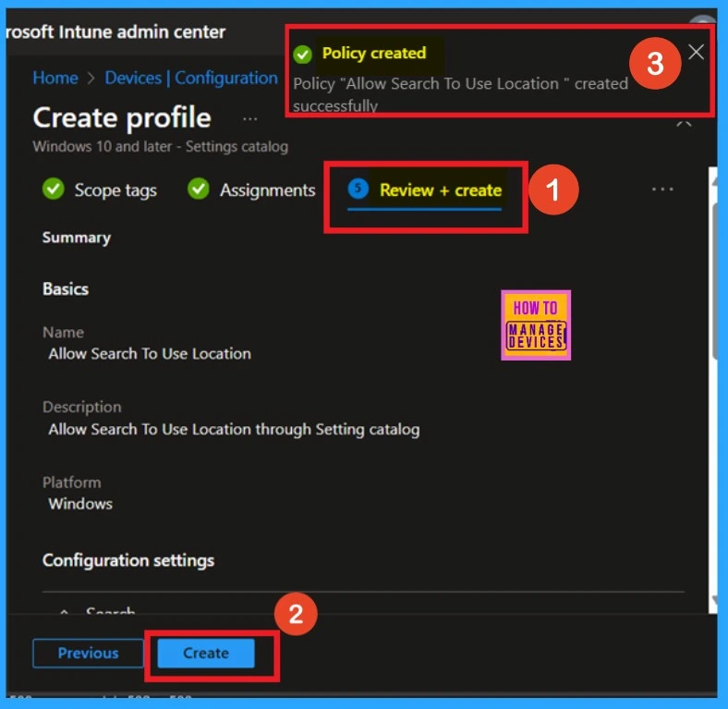The image size is (728, 709).
Task: Click the Policy created heading text
Action: 374,53
